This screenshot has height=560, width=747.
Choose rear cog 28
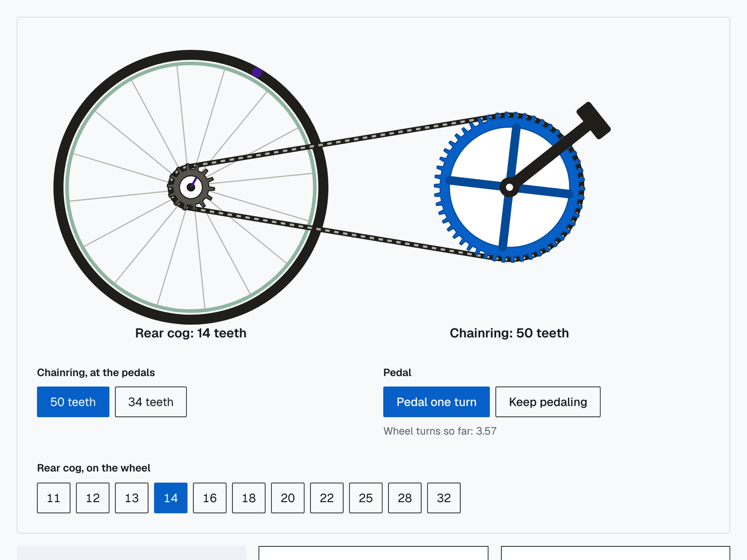(x=405, y=498)
